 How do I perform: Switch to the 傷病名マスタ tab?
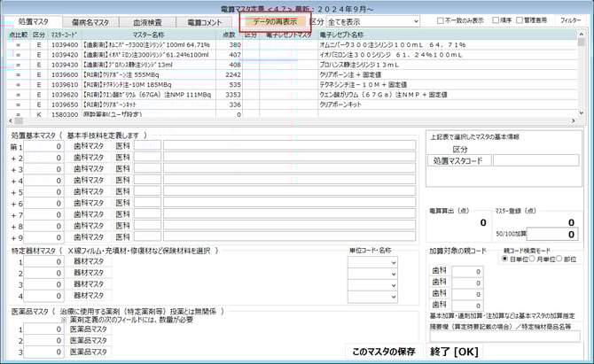(x=91, y=21)
